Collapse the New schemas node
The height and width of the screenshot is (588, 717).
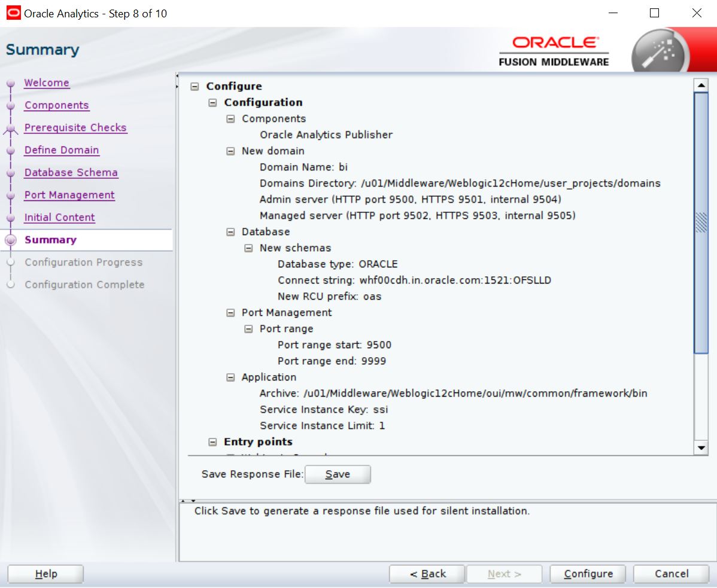[248, 248]
